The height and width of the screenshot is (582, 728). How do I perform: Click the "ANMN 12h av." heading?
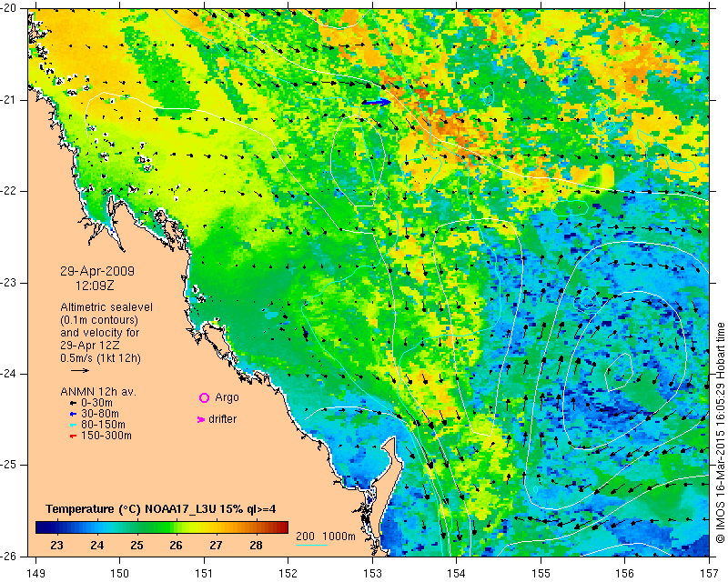click(98, 392)
